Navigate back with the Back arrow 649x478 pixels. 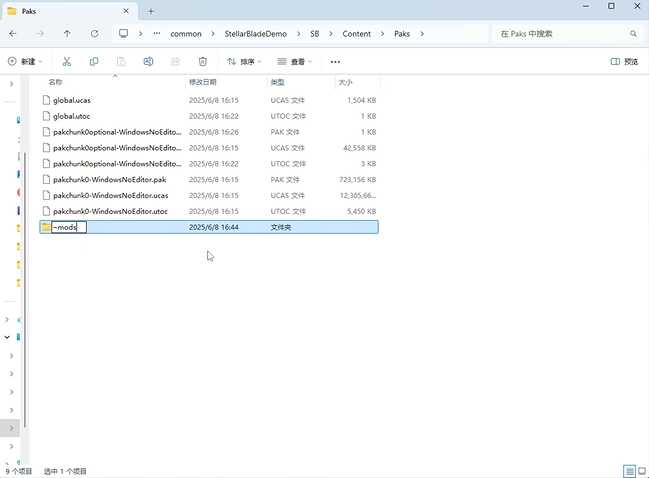coord(13,33)
